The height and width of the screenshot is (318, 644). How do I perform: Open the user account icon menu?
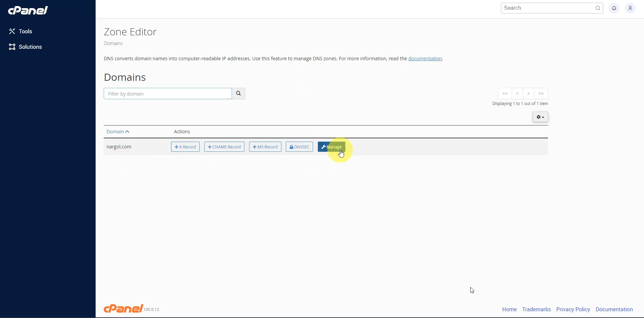(630, 8)
